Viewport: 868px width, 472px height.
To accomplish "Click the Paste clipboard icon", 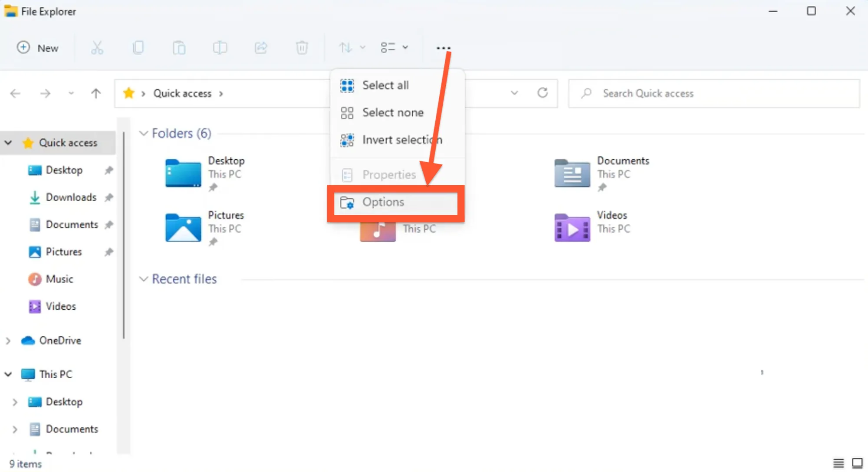I will 179,48.
